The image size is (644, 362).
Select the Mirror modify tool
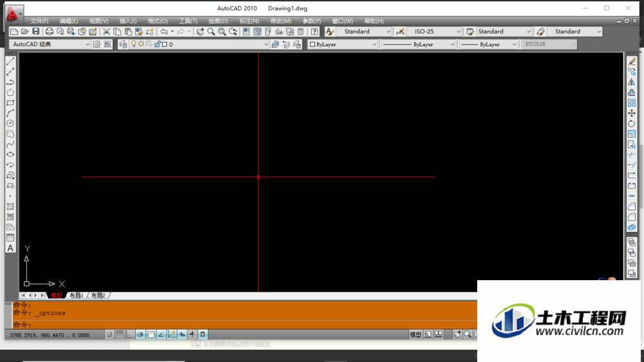(632, 82)
